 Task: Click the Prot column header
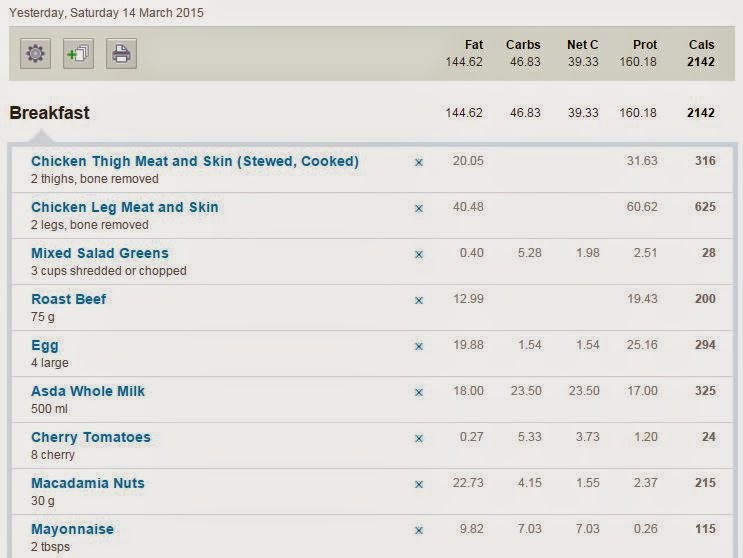[x=645, y=45]
